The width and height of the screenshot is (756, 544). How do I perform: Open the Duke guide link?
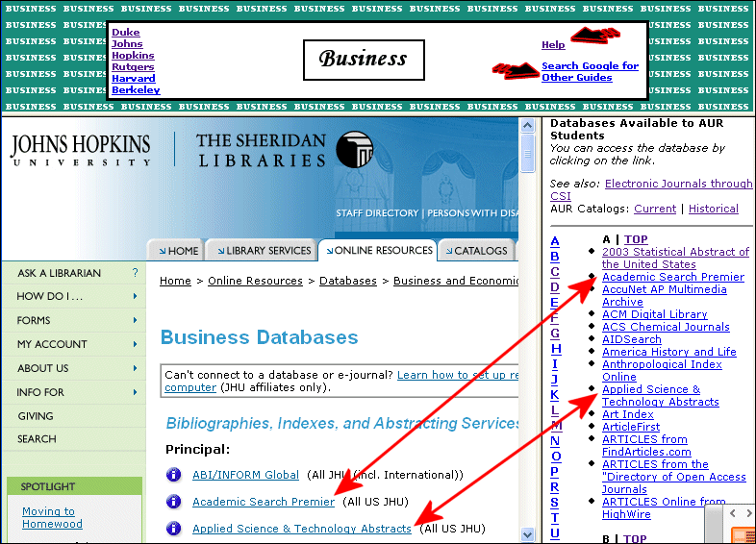pyautogui.click(x=126, y=33)
